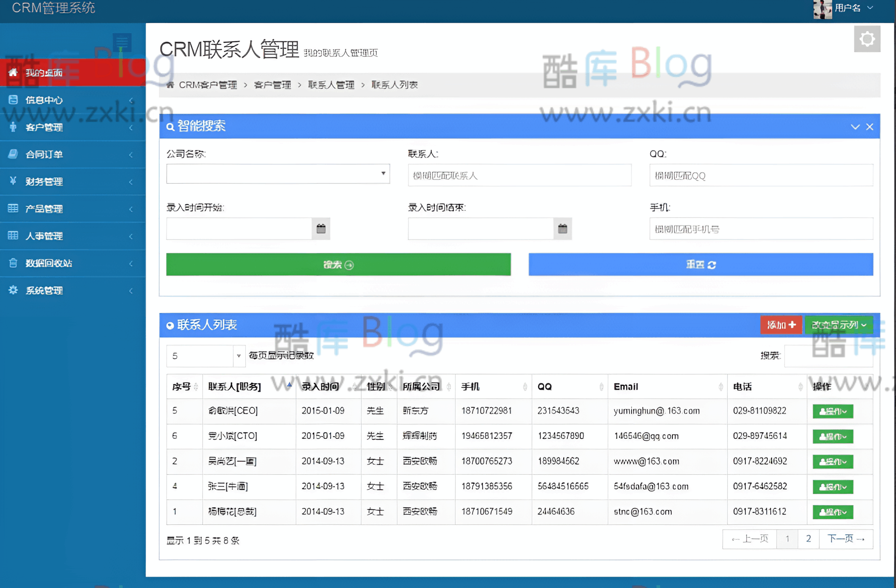Image resolution: width=896 pixels, height=588 pixels.
Task: Click the gear icon for 系统管理
Action: 13,290
